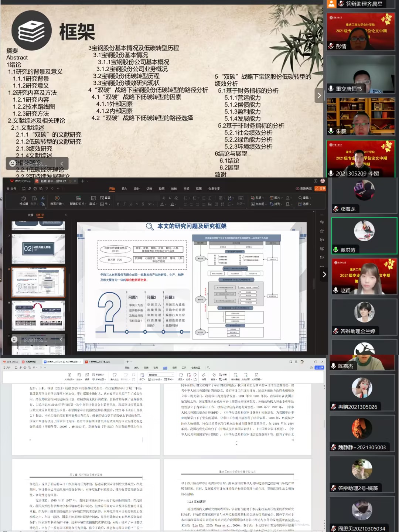
Task: Toggle underline formatting in the presentation ribbon
Action: [130, 204]
